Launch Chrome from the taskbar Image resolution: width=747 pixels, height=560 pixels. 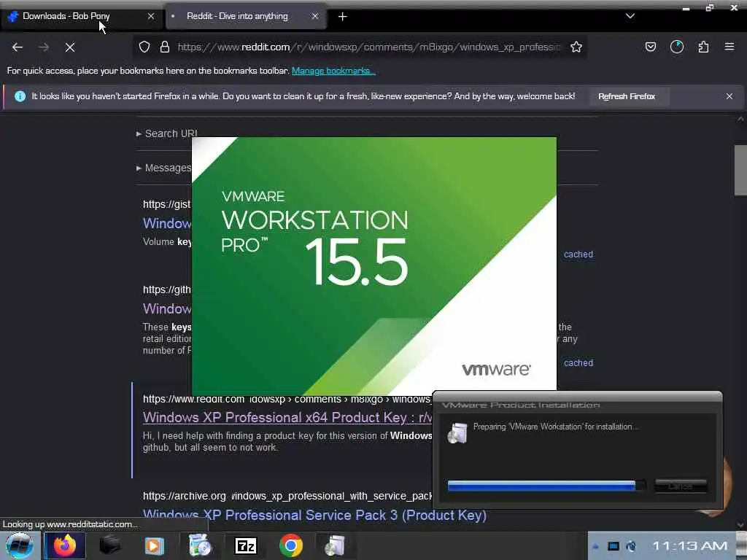pos(291,545)
